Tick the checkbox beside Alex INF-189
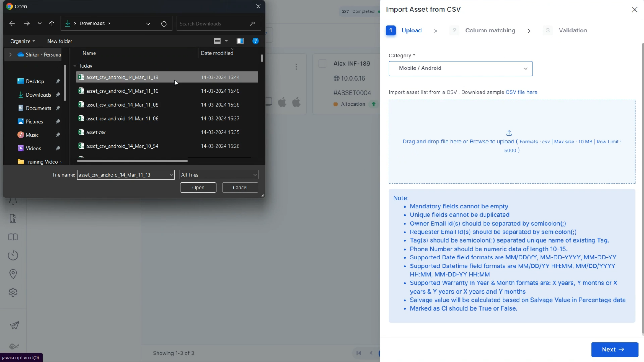The width and height of the screenshot is (644, 362). (323, 64)
